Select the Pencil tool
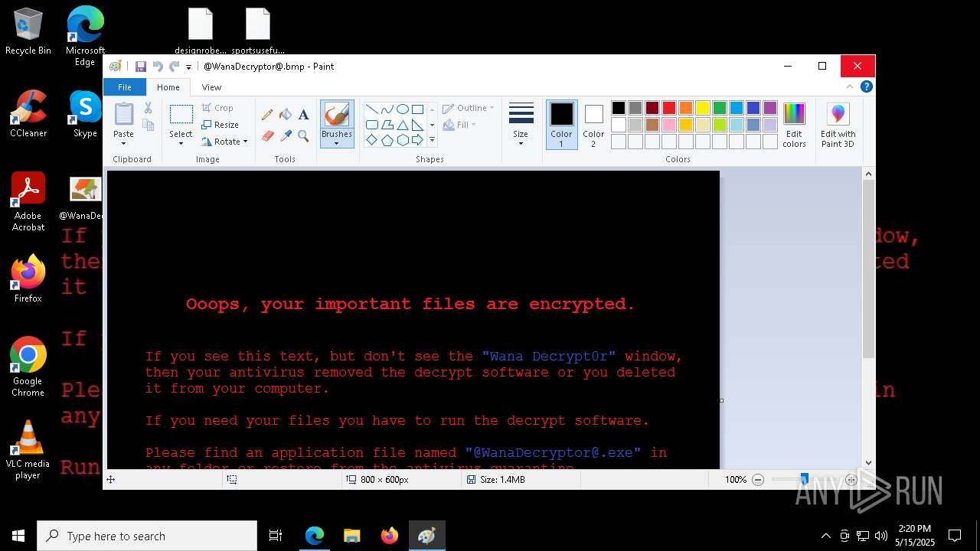 267,115
